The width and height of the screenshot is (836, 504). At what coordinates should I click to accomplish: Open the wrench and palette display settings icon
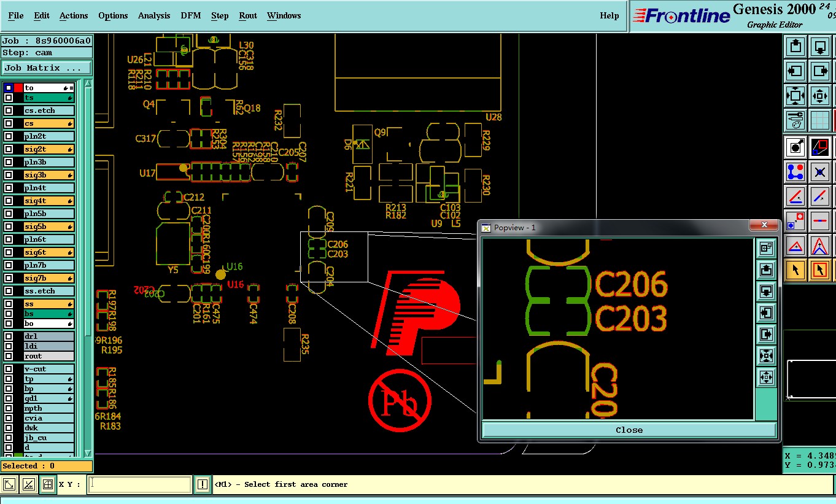point(795,120)
